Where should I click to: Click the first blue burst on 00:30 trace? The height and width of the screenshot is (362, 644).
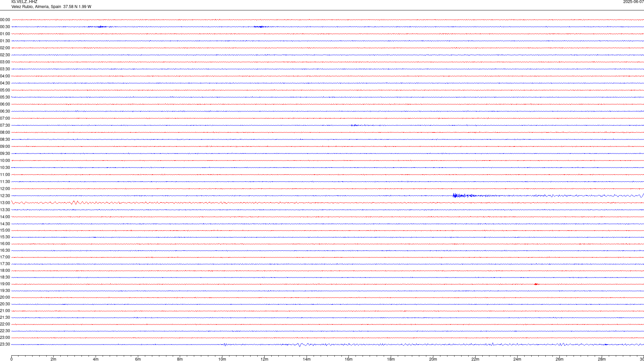(x=101, y=27)
